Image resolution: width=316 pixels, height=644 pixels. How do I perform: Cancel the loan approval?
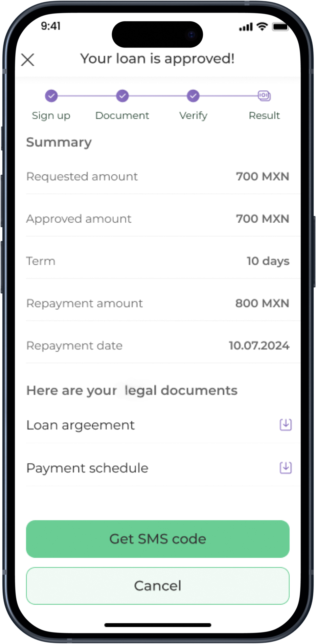point(158,586)
